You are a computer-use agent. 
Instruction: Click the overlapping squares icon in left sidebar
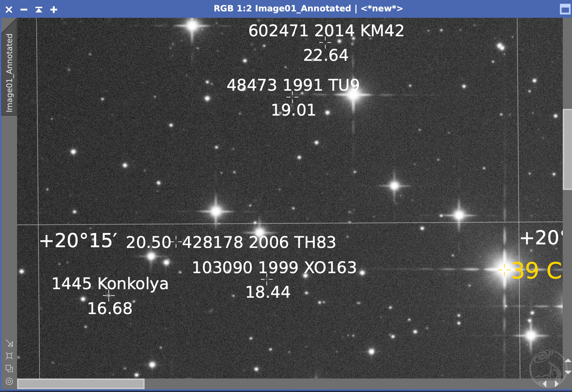point(9,369)
